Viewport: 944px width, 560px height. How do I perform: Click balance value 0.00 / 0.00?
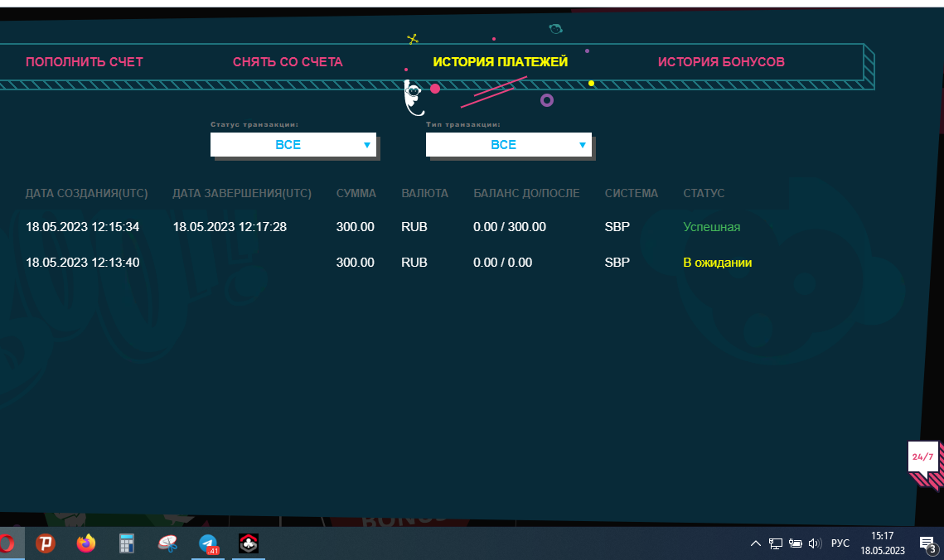pyautogui.click(x=503, y=263)
